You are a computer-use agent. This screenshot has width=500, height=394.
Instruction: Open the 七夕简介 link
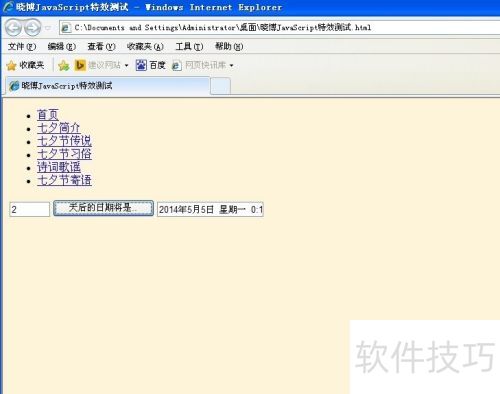[x=59, y=128]
